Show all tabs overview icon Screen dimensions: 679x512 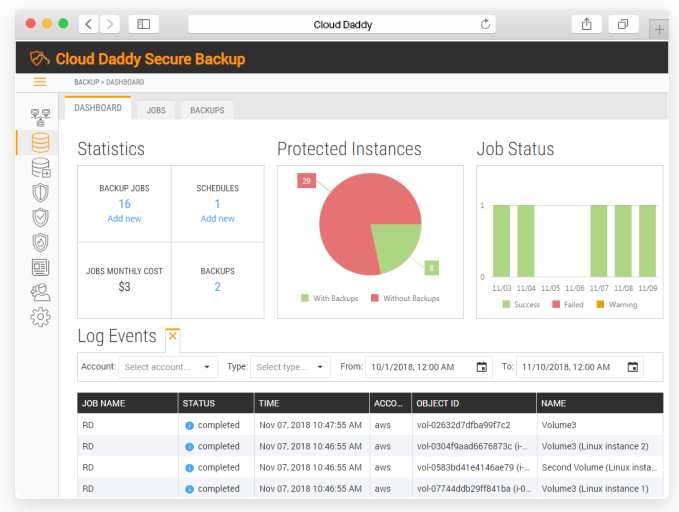(623, 24)
